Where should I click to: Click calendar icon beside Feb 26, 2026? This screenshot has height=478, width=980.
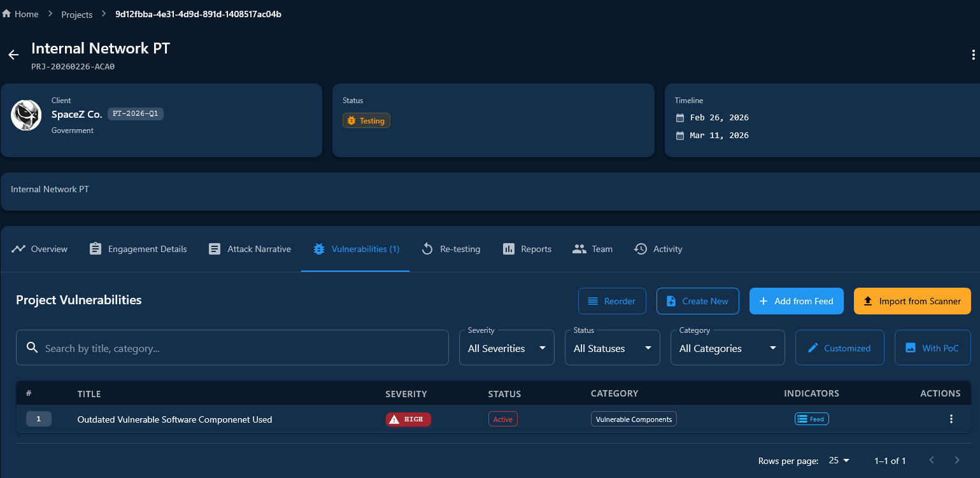680,118
